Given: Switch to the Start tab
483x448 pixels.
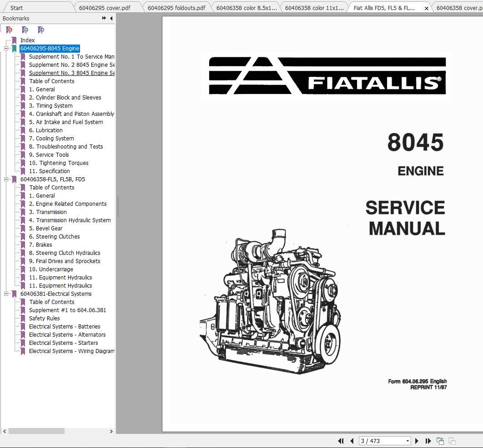Looking at the screenshot, I should tap(17, 8).
